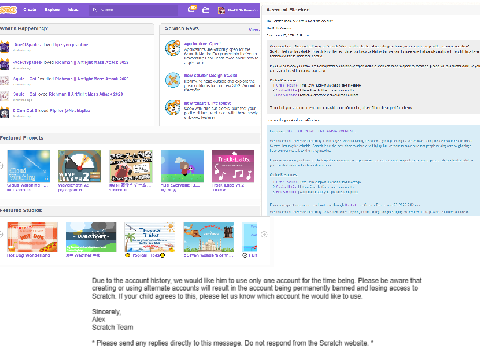
Task: Open the bottom Scratch News cat icon
Action: pos(172,107)
